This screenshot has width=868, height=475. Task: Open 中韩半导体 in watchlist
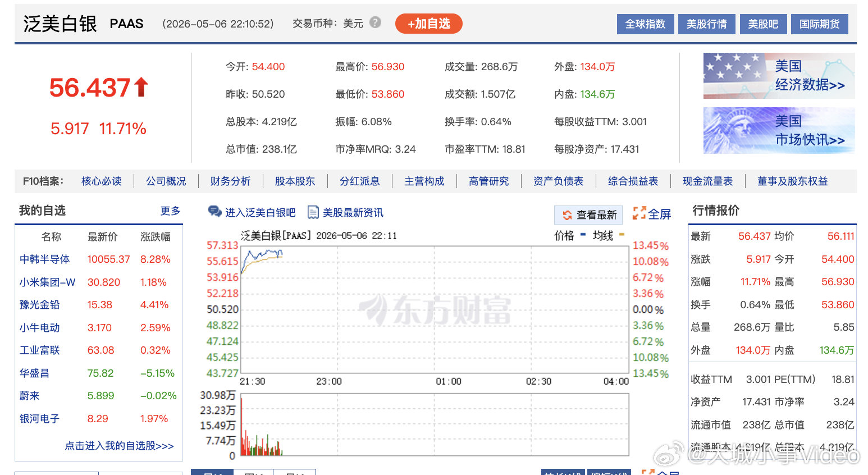point(45,259)
